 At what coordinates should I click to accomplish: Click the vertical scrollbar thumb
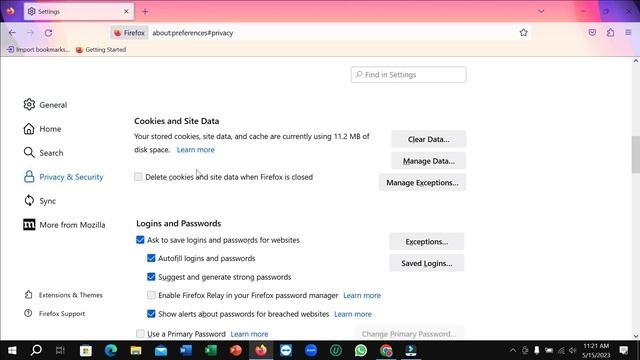(636, 155)
